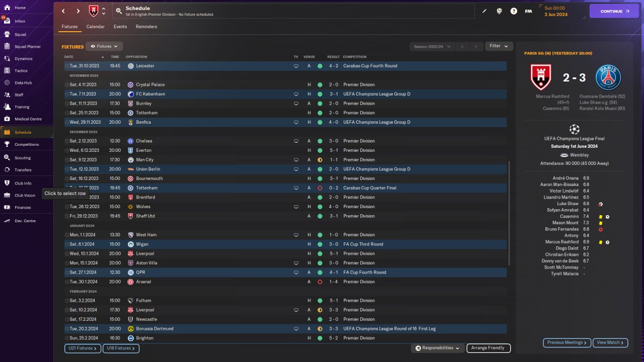644x362 pixels.
Task: Open View Match for the PSG final
Action: [610, 343]
